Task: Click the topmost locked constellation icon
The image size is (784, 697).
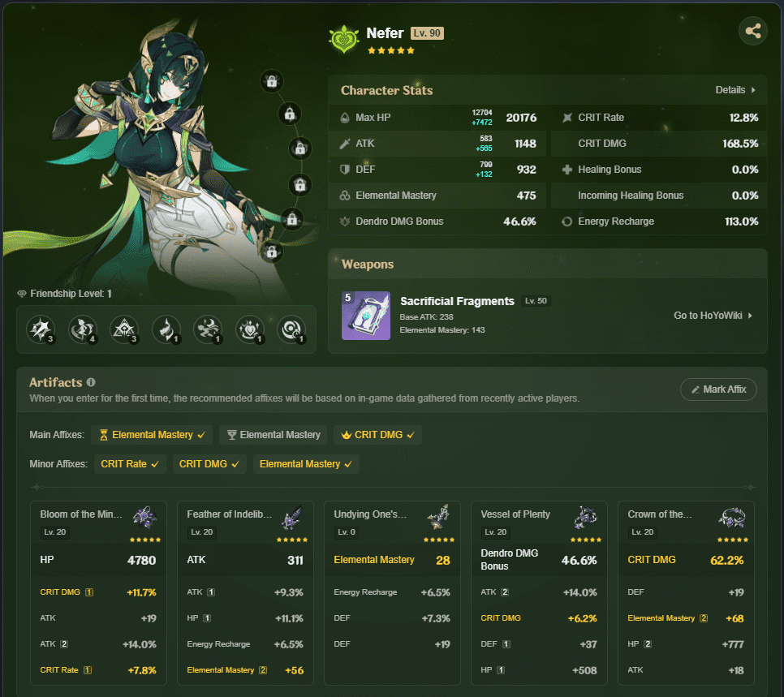Action: (x=272, y=81)
